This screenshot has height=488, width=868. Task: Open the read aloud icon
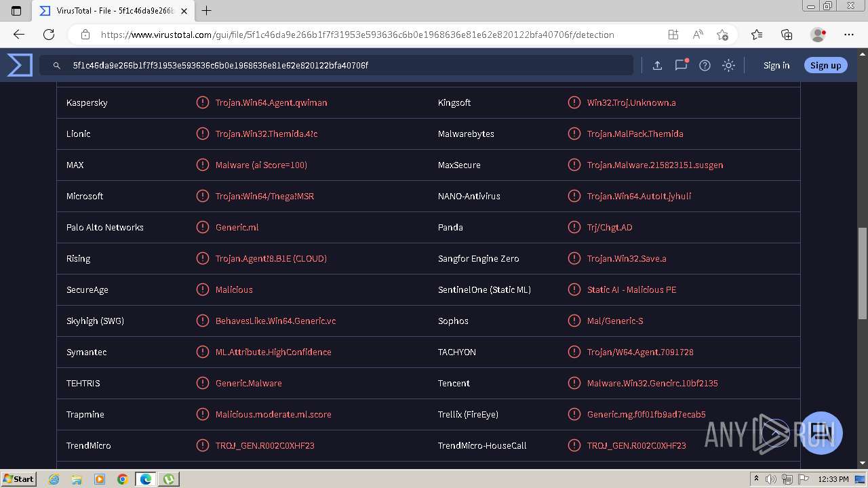coord(698,35)
